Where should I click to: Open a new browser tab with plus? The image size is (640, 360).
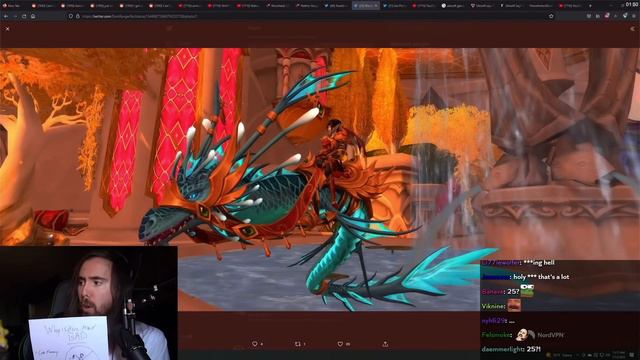[590, 6]
